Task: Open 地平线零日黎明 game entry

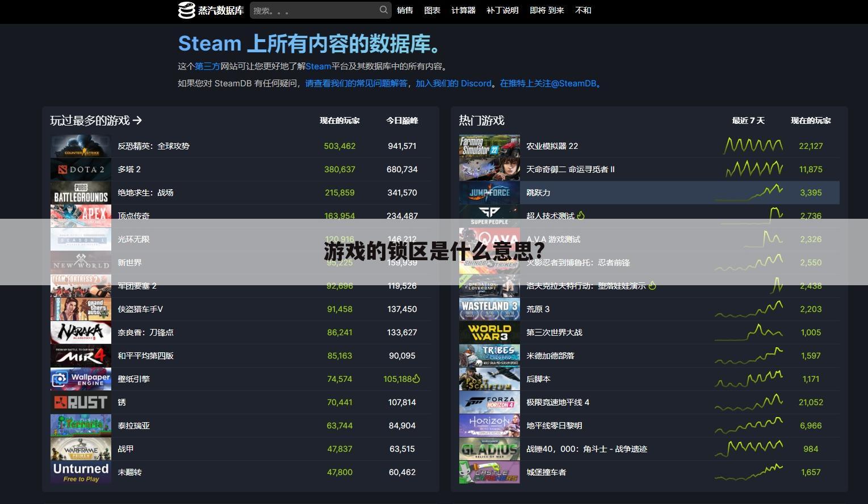Action: 554,426
